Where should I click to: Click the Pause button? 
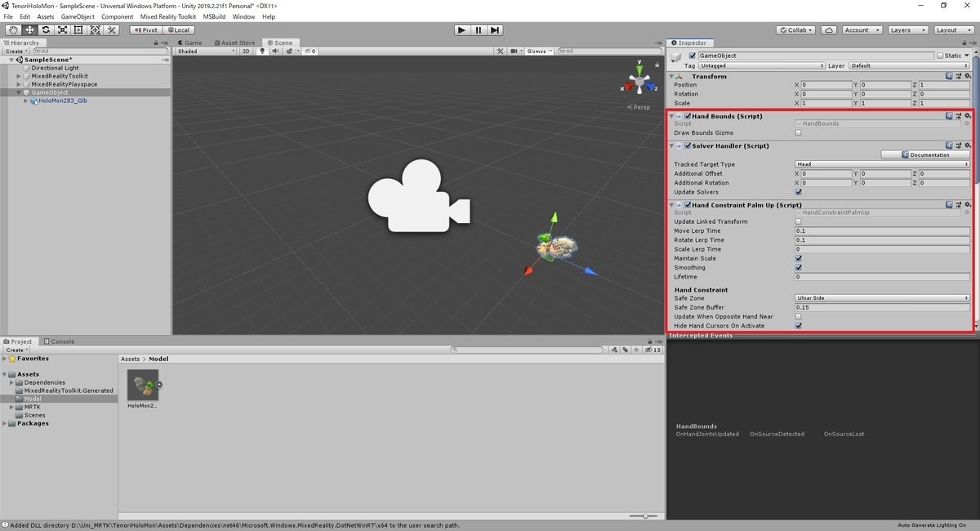tap(478, 30)
